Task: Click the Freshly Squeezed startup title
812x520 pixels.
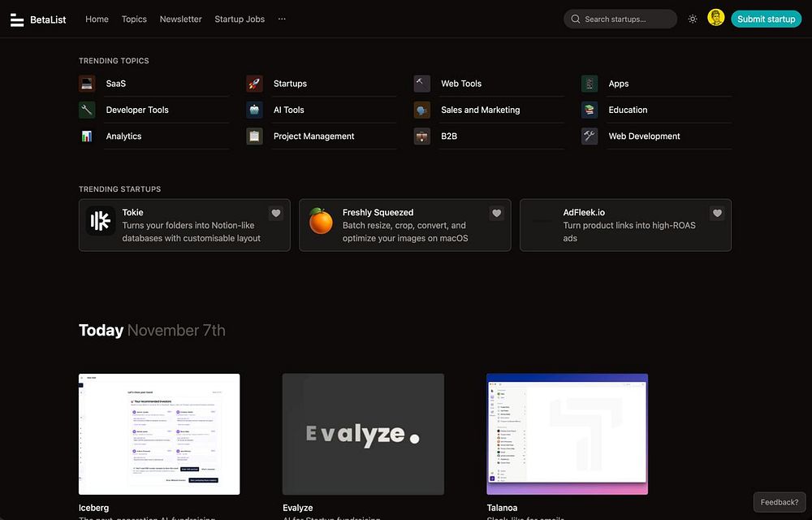Action: click(378, 212)
